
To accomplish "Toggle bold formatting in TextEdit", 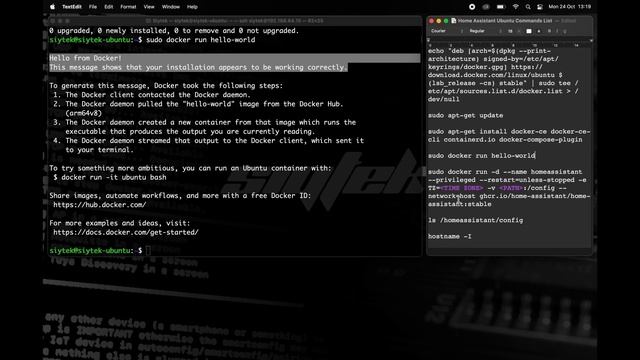I will pos(549,31).
